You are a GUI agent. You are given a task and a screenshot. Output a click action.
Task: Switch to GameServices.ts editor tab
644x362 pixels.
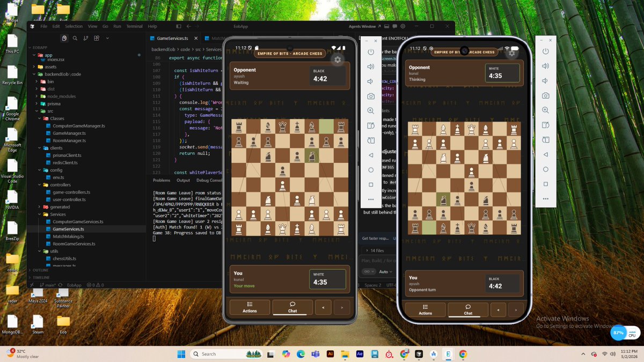click(x=173, y=38)
